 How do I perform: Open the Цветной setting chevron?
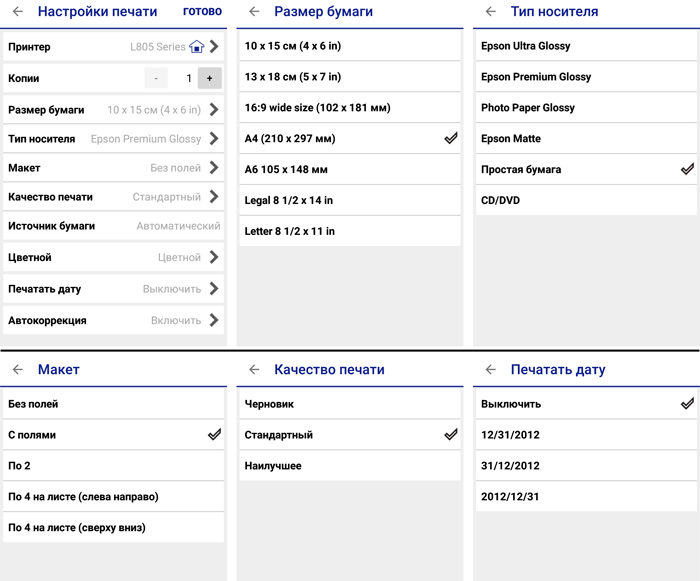[214, 257]
